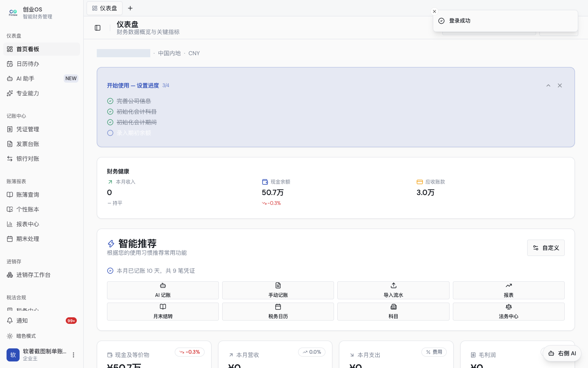The width and height of the screenshot is (588, 368).
Task: Open a new tab with plus icon
Action: pos(130,8)
